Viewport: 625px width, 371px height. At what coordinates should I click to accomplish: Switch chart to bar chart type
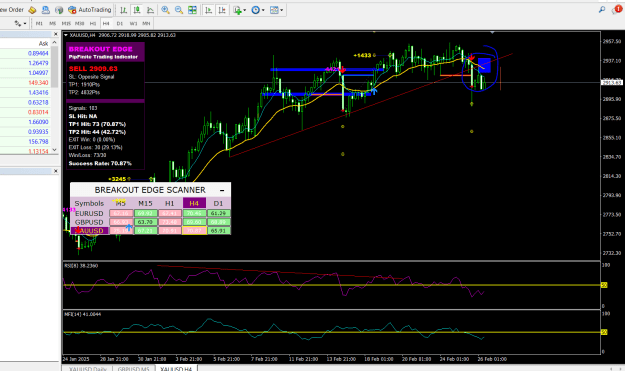[124, 10]
